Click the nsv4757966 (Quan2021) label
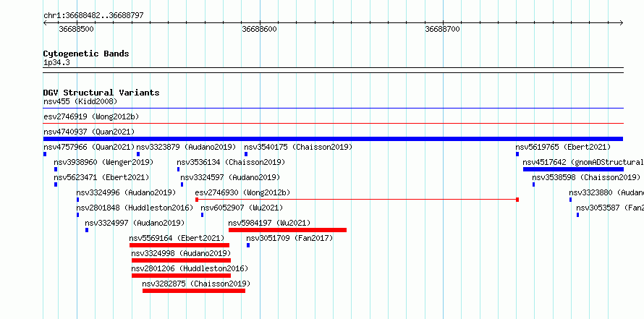 pyautogui.click(x=89, y=147)
